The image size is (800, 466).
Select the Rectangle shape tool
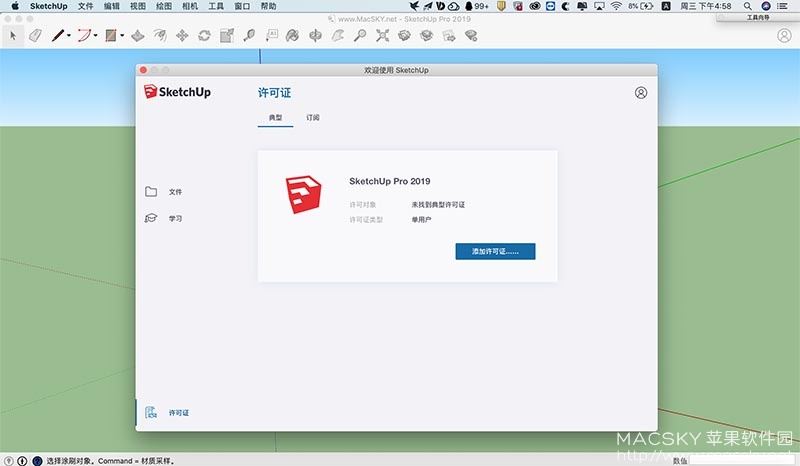(111, 36)
